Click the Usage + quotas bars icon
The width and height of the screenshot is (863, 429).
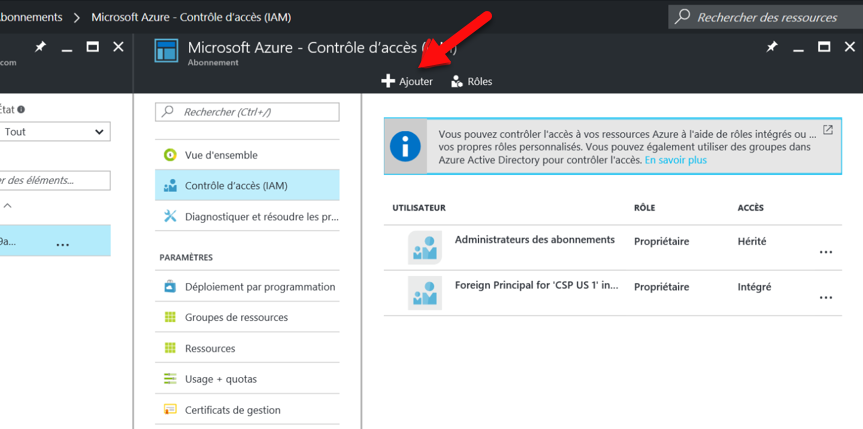(170, 379)
